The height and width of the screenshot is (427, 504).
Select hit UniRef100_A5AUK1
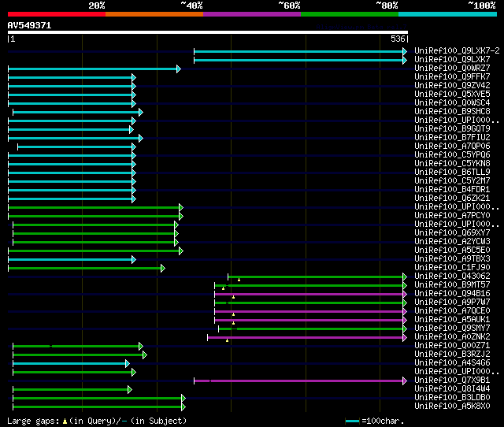click(452, 320)
